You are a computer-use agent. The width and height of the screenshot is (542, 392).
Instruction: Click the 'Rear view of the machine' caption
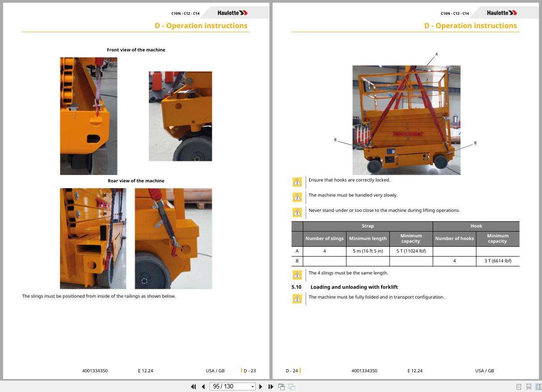[x=136, y=181]
